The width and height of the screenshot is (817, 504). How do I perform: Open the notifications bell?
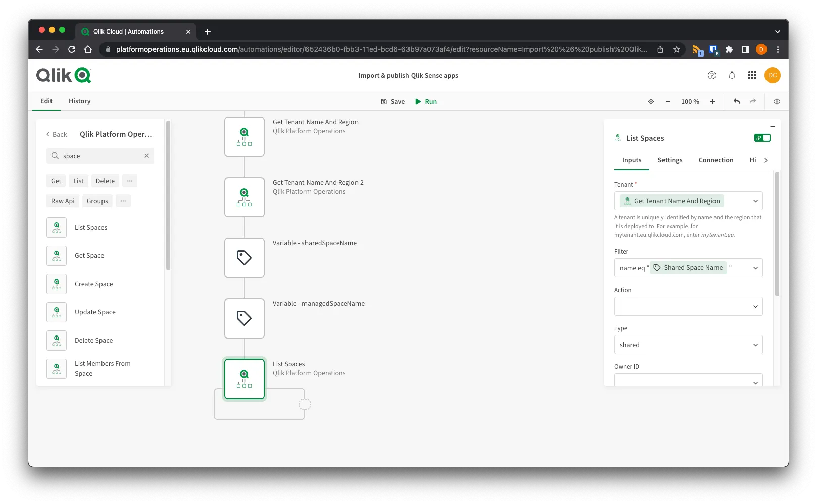[x=732, y=75]
